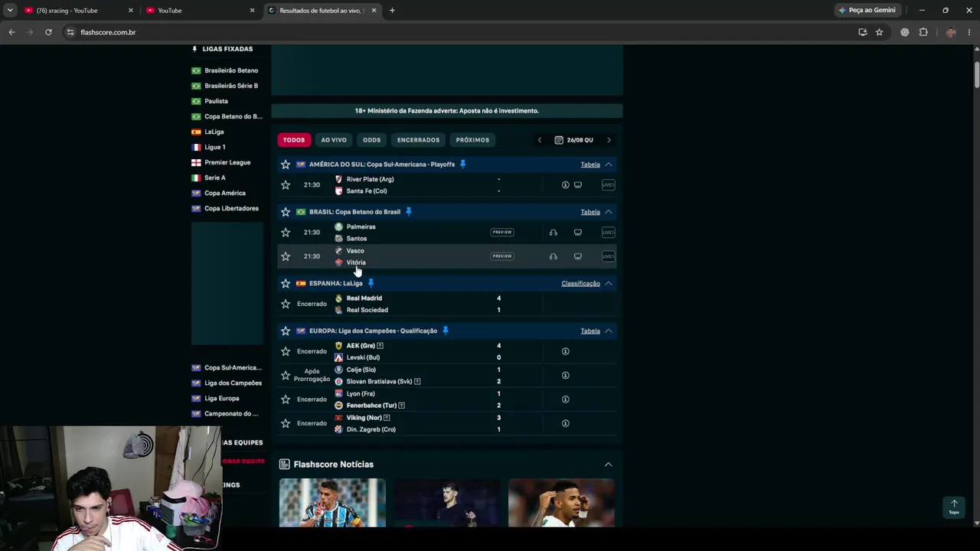The height and width of the screenshot is (551, 980).
Task: Select the TODOS tab
Action: [x=294, y=140]
